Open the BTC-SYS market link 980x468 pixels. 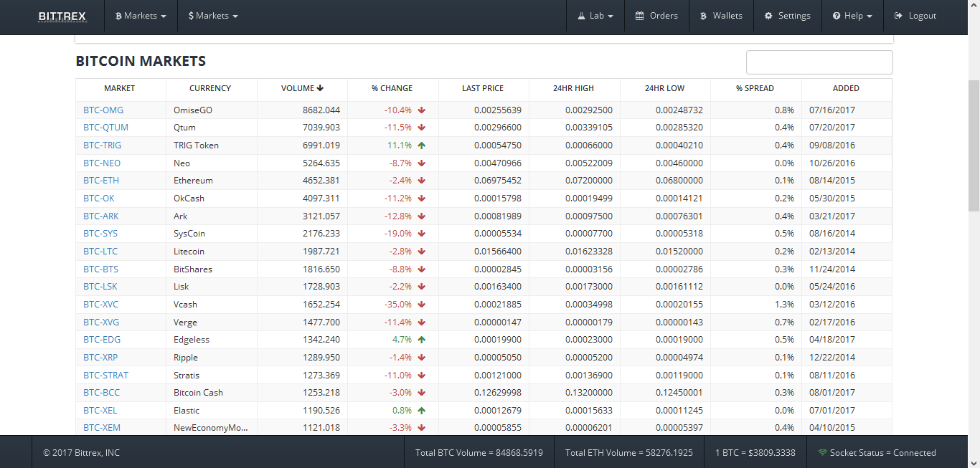[x=100, y=234]
